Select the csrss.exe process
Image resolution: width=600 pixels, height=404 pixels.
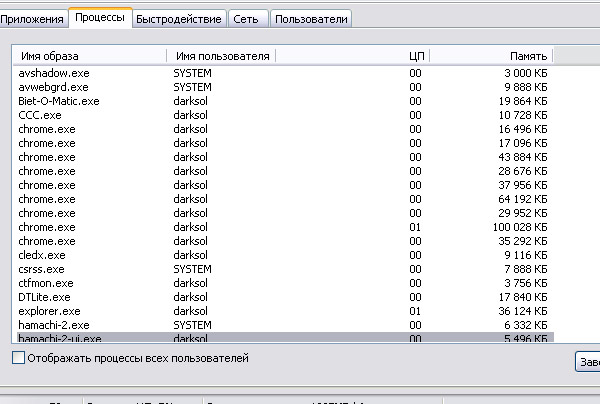click(284, 269)
